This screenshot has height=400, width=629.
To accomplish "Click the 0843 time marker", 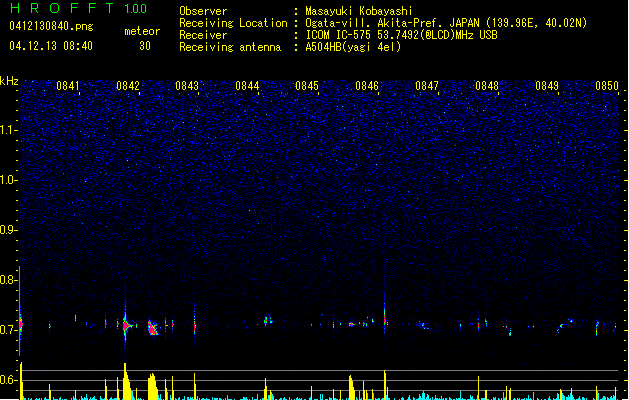I will pos(187,86).
